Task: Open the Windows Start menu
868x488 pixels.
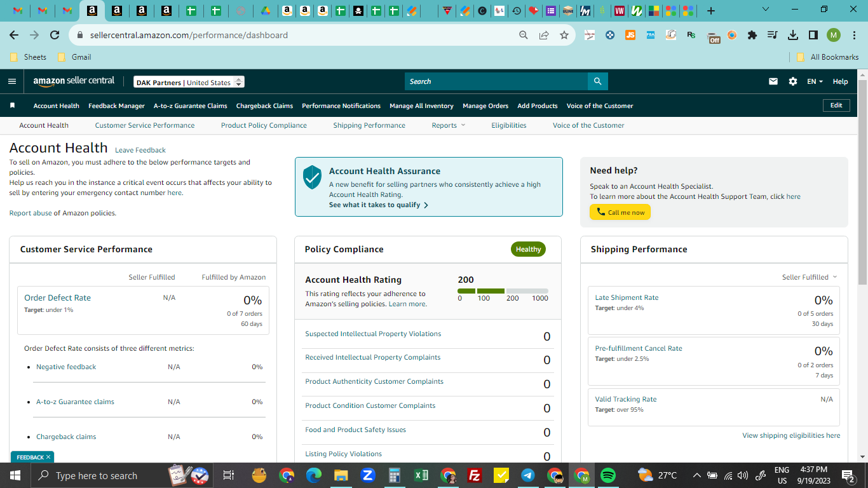Action: (15, 475)
